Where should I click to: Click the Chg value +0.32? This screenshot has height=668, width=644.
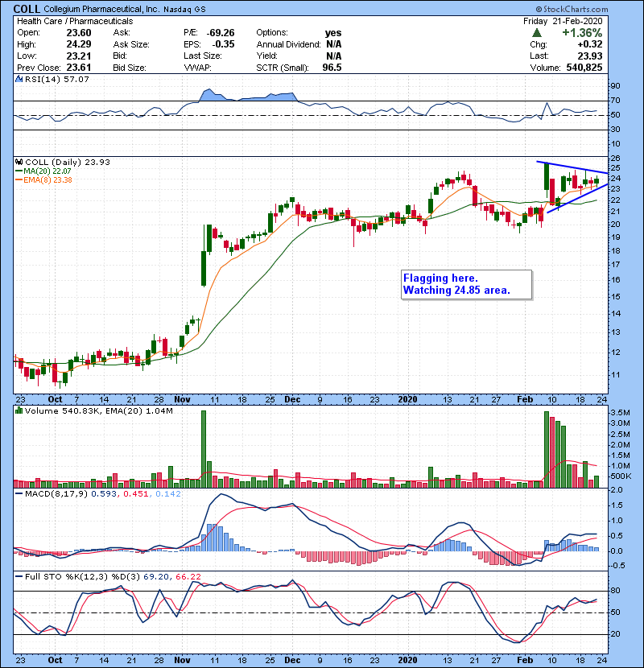coord(590,44)
